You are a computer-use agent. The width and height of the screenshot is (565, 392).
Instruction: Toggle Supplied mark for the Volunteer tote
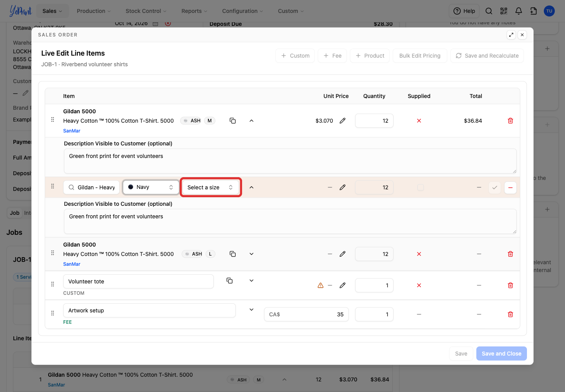tap(419, 285)
